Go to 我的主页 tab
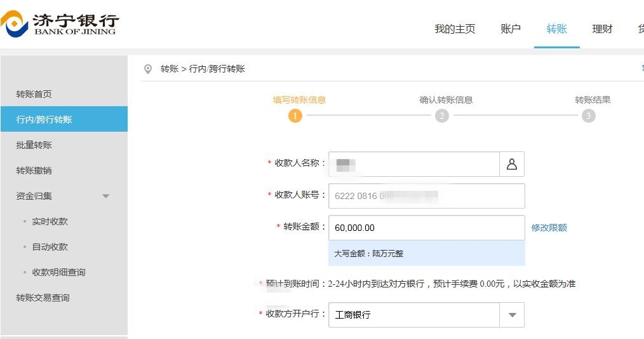This screenshot has height=339, width=644. pos(455,29)
